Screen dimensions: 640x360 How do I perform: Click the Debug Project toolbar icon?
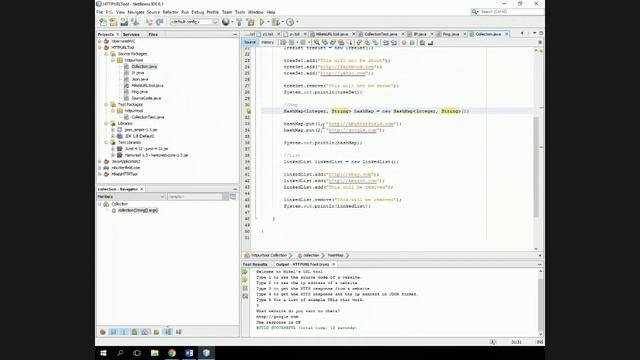[276, 22]
